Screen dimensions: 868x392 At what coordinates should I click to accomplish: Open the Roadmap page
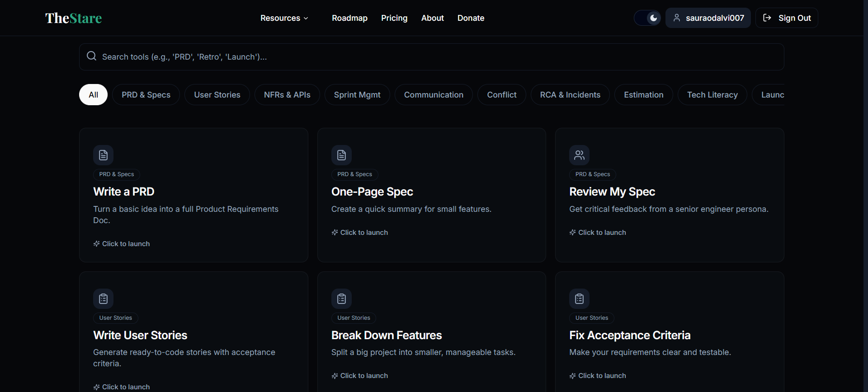pos(349,18)
